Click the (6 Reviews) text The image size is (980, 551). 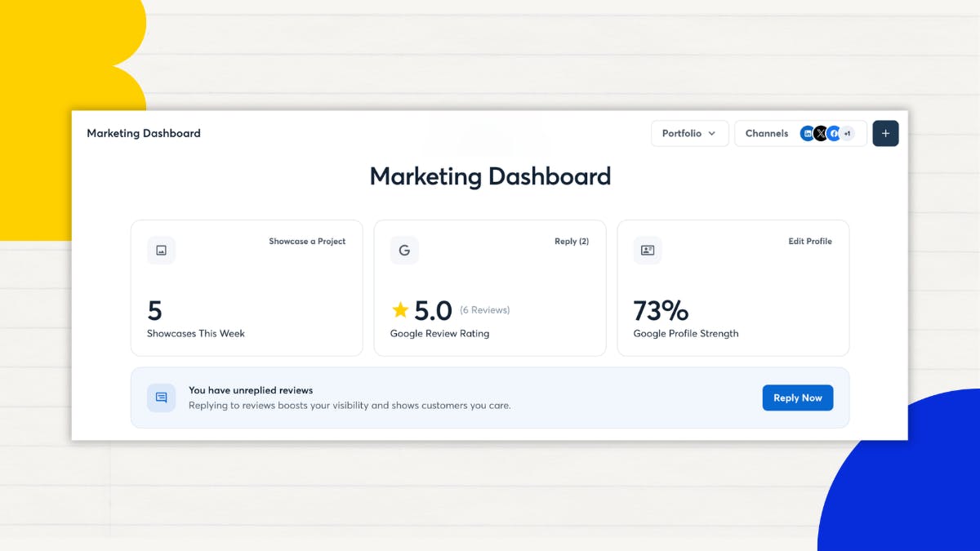click(485, 310)
